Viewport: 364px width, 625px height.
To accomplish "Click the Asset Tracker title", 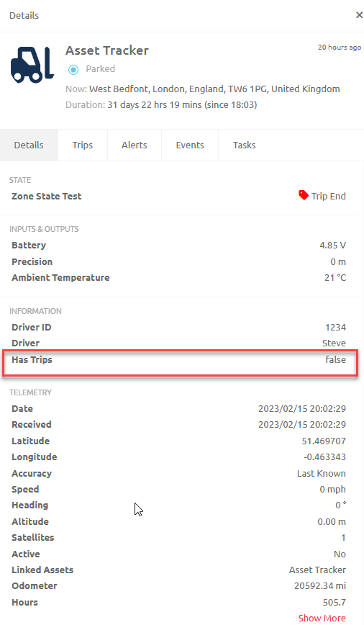I will click(x=107, y=50).
